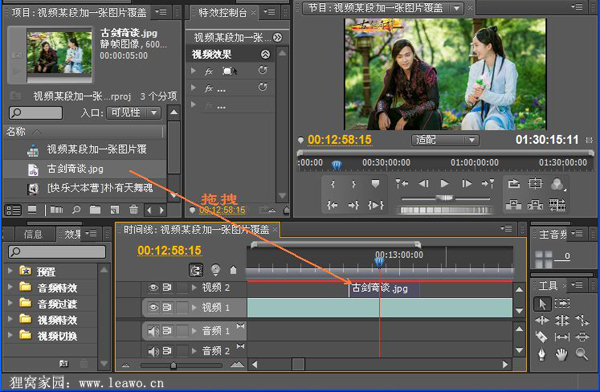Image resolution: width=600 pixels, height=392 pixels.
Task: Click the effects panel search field
Action: click(57, 252)
